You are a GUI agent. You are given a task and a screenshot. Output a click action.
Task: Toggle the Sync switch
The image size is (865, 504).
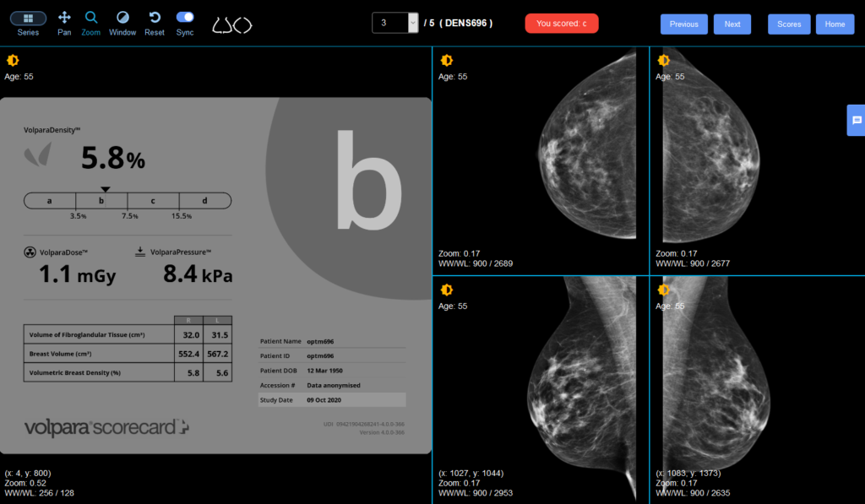point(185,17)
